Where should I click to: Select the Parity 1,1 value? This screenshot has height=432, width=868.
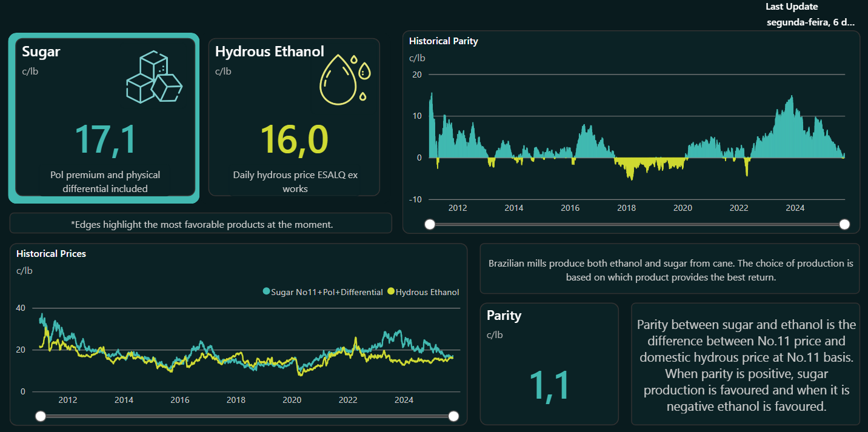(x=549, y=386)
